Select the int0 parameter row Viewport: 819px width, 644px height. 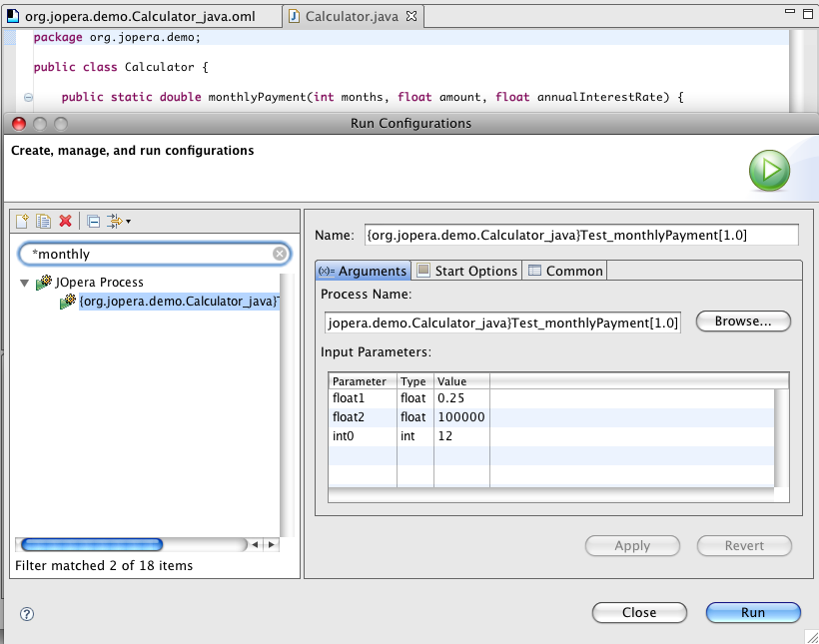[551, 436]
